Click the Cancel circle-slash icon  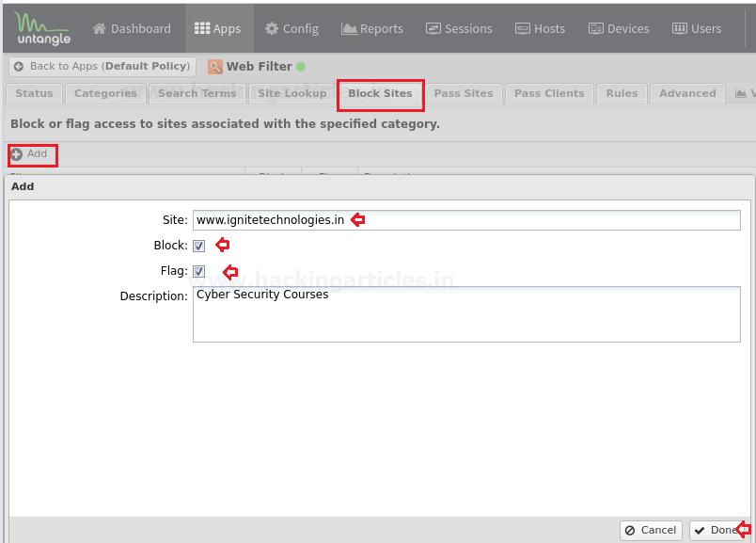[630, 531]
